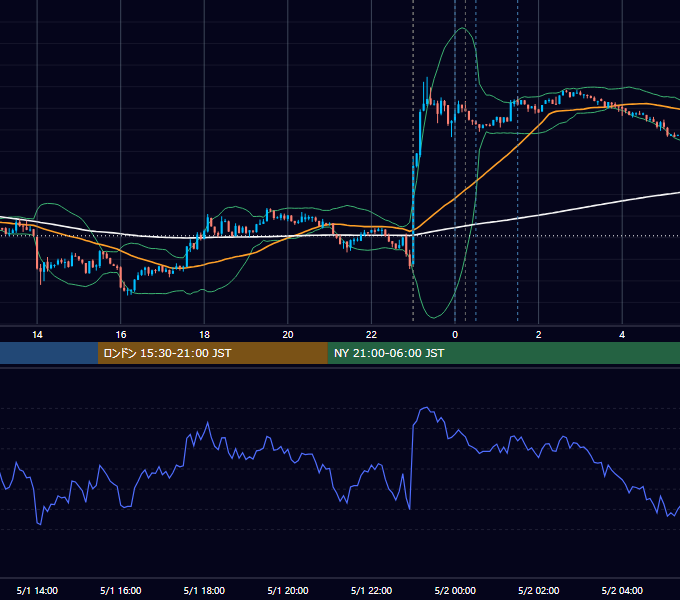Click the ロンドン 15:30-21:00 JST session bar
Screen dimensions: 680x600
[x=212, y=353]
